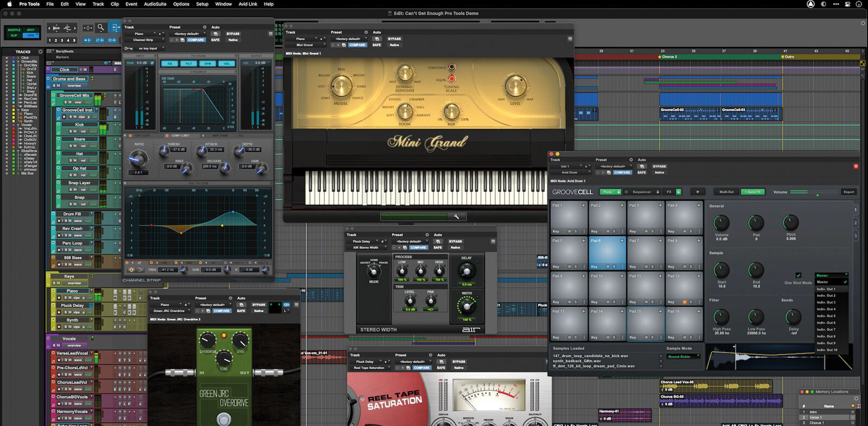
Task: Toggle BYPASS in Channel Strip window
Action: [233, 34]
